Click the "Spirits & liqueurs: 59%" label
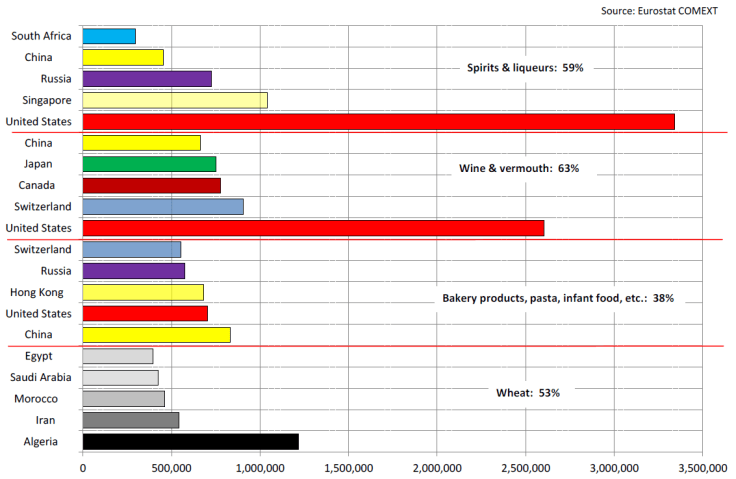Screen dimensions: 736x479 click(x=525, y=68)
